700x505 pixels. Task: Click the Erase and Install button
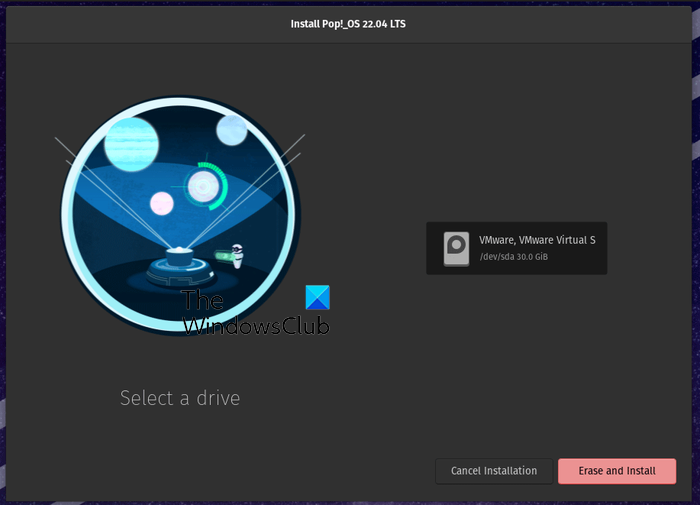point(617,471)
